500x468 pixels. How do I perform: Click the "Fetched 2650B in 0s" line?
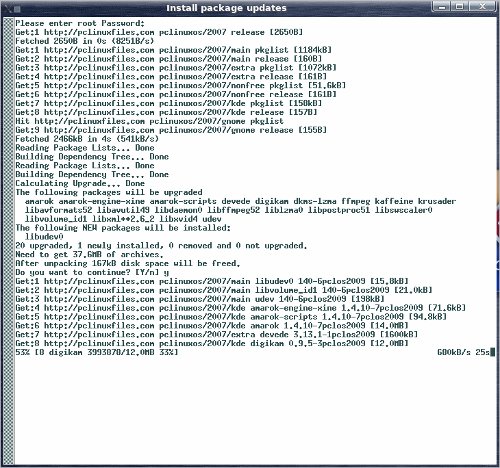point(85,41)
